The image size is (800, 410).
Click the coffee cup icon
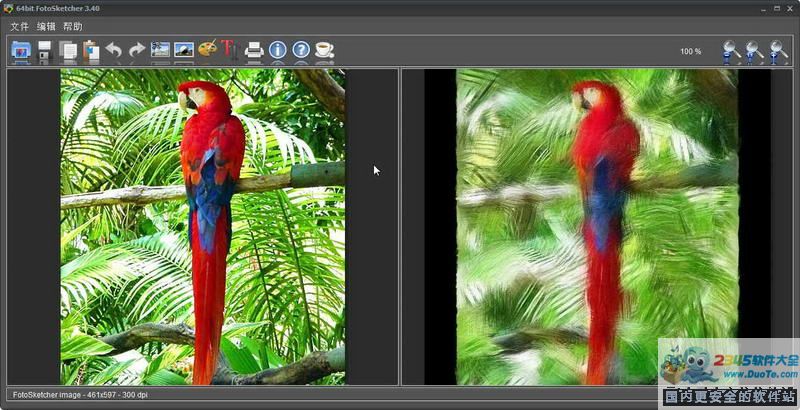324,50
